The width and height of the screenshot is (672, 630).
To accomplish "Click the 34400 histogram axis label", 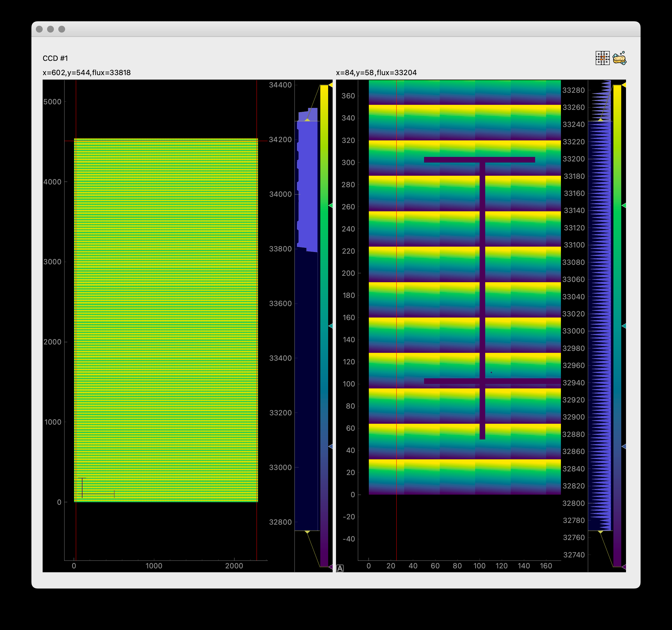I will point(280,85).
